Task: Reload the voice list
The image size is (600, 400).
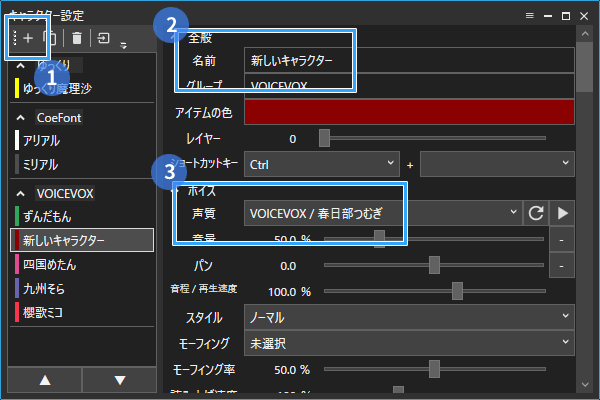Action: (x=536, y=213)
